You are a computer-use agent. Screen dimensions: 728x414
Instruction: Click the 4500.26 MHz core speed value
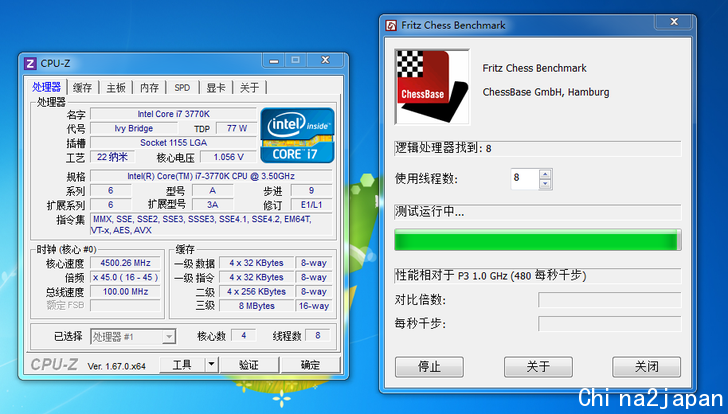125,263
